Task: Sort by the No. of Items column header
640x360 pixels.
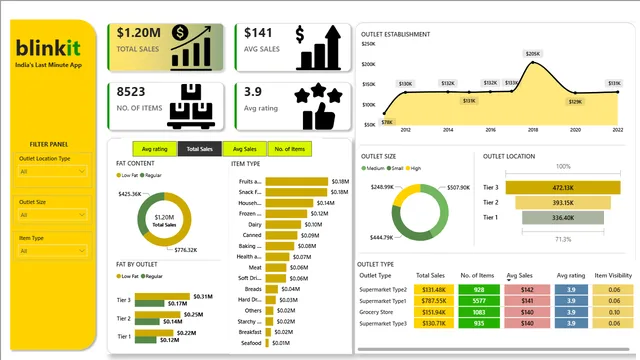Action: (477, 276)
